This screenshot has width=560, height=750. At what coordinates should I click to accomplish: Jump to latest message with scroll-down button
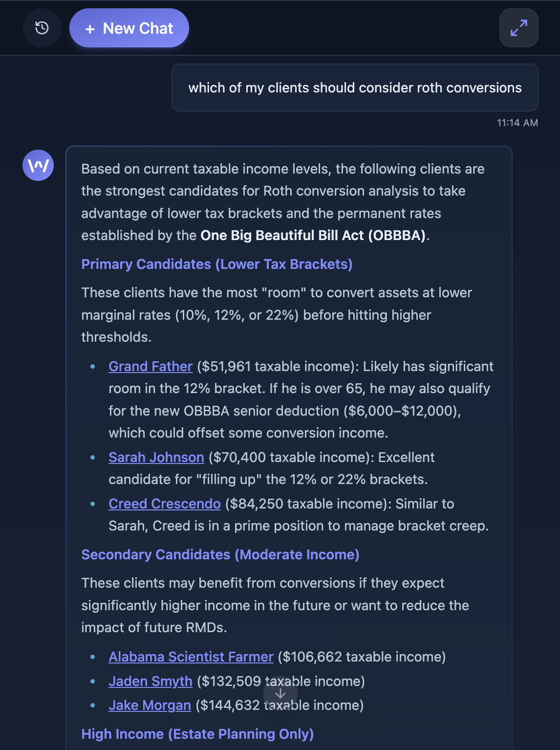(280, 693)
